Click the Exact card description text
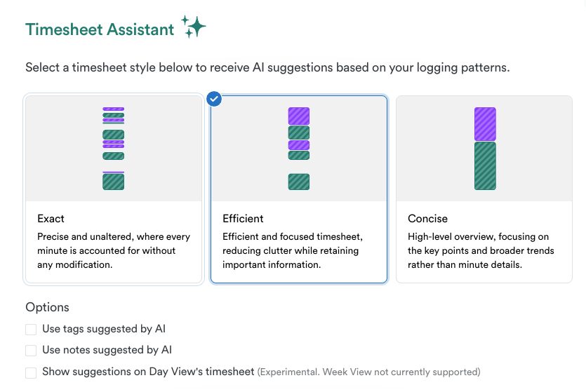 [114, 250]
